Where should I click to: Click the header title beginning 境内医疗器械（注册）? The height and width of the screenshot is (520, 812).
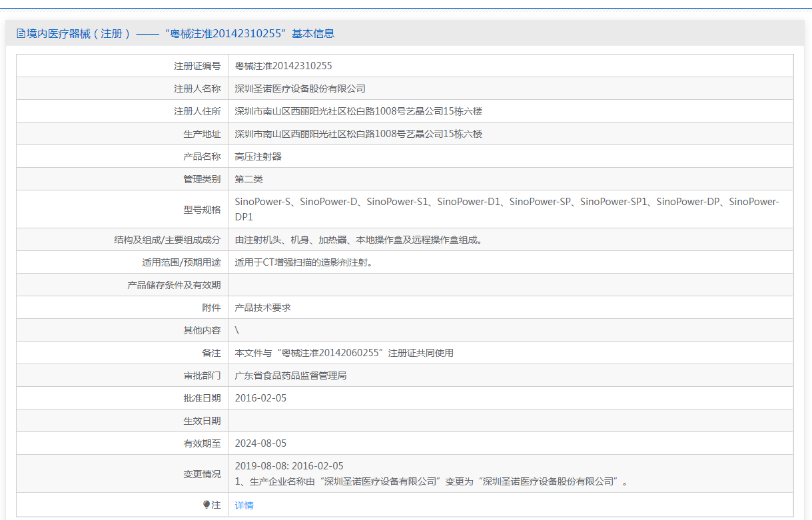click(180, 33)
